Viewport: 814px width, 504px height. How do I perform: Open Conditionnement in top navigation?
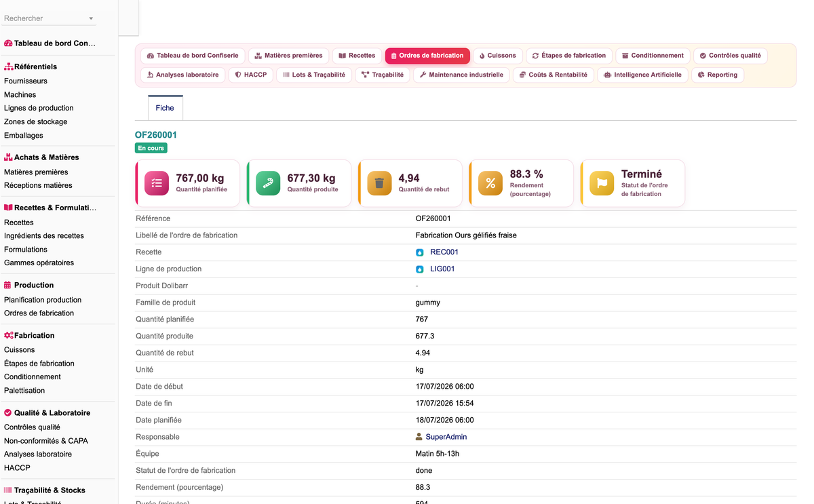click(x=653, y=56)
